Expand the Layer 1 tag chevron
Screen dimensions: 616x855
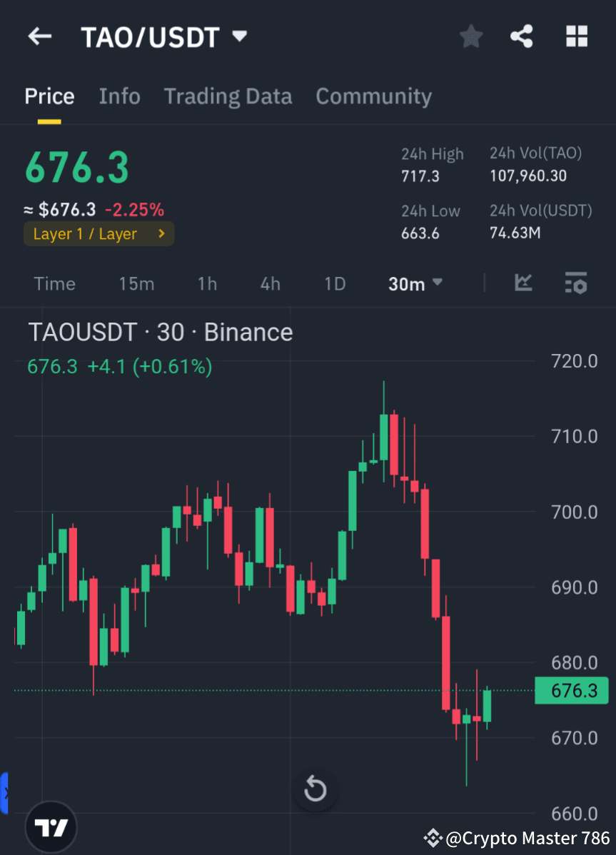[x=161, y=233]
